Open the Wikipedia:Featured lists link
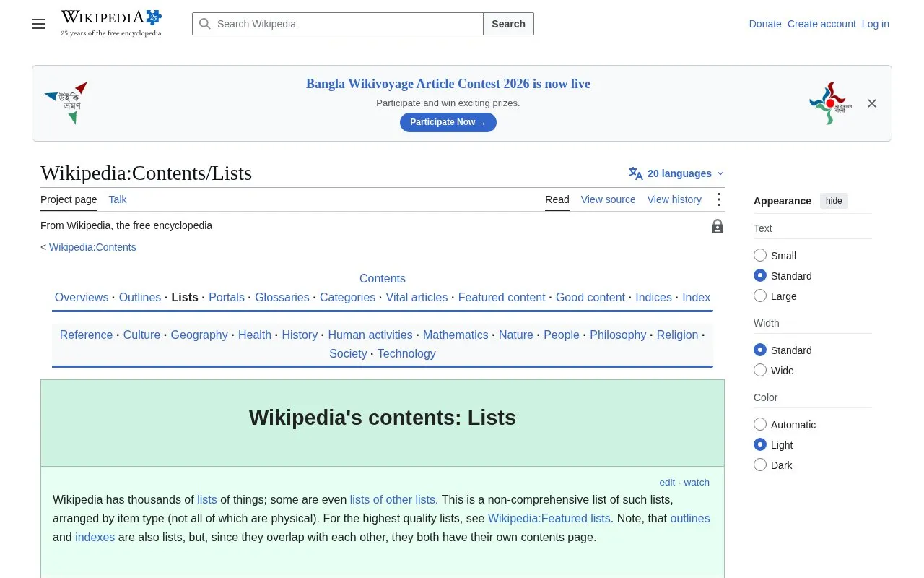The image size is (924, 578). click(x=549, y=518)
